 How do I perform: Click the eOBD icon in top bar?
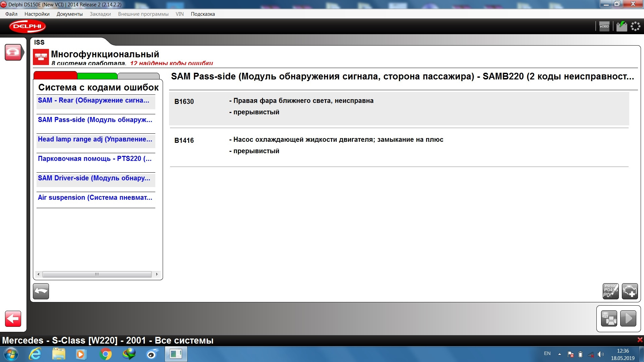(x=604, y=26)
